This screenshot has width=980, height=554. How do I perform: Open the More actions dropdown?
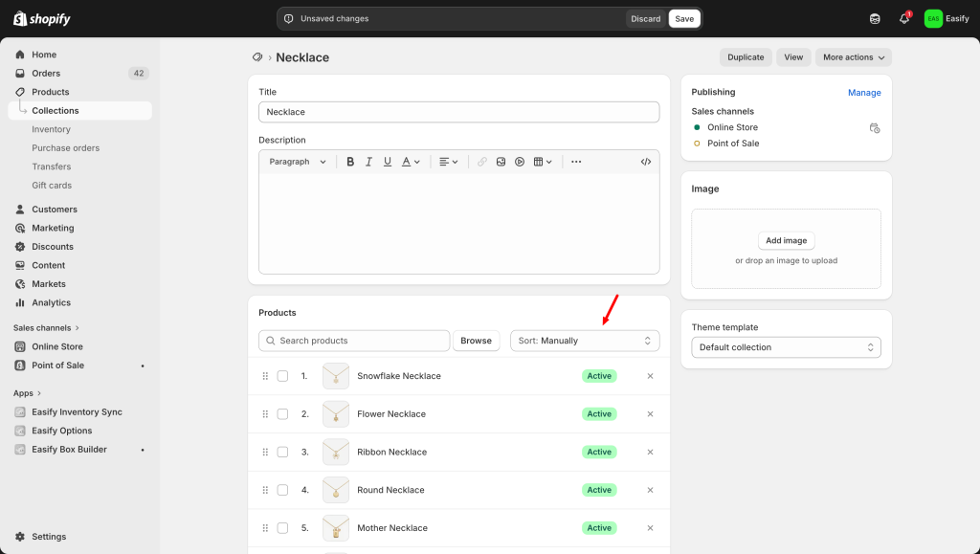coord(853,57)
